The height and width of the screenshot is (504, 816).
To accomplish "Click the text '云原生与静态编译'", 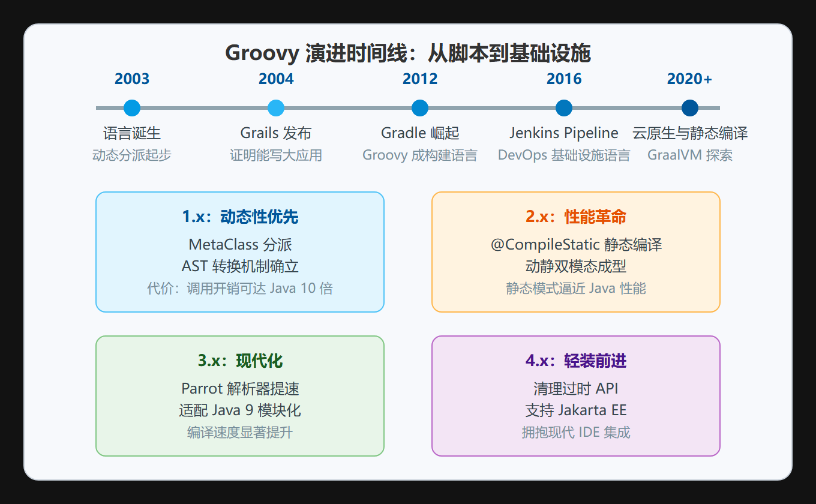I will [x=690, y=133].
